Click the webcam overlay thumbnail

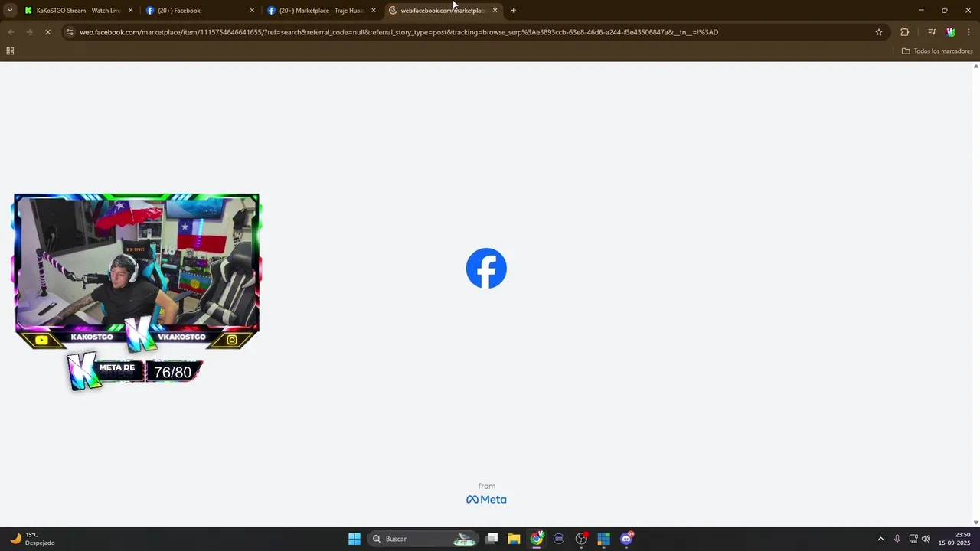[x=137, y=272]
